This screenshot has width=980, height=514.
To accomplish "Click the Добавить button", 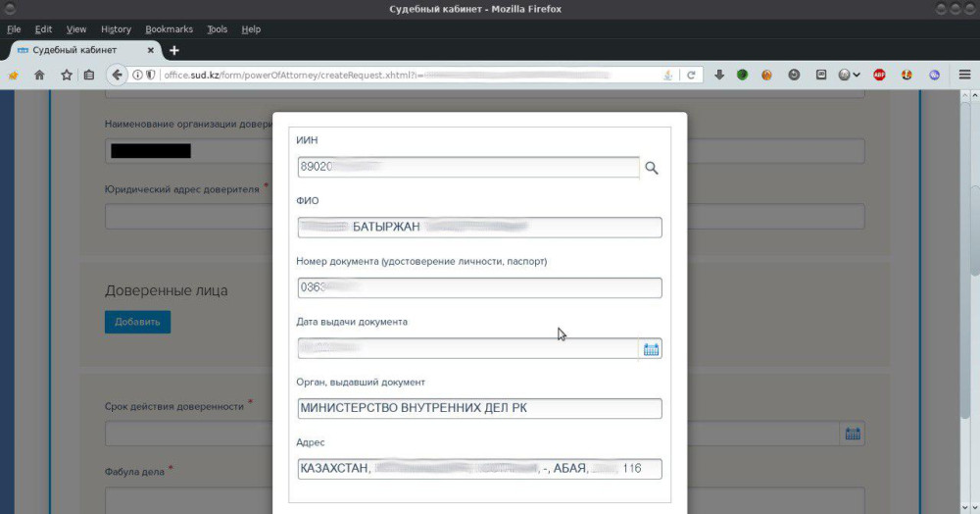I will (137, 322).
